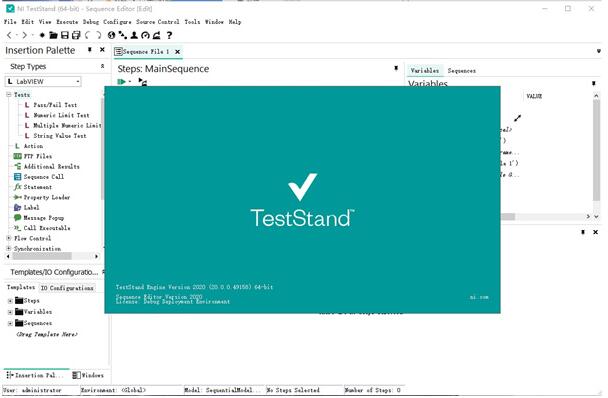Close the Insertion Palette pane

102,50
